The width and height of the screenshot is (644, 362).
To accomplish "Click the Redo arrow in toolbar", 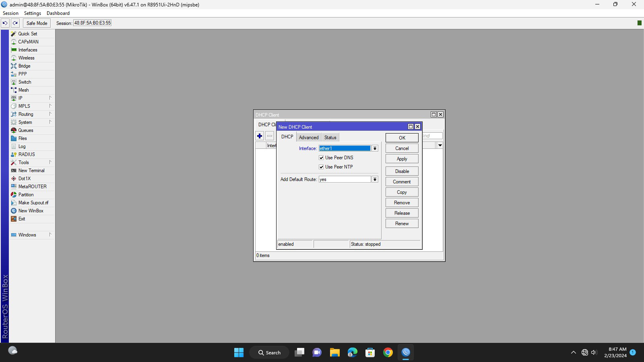I will [x=15, y=23].
